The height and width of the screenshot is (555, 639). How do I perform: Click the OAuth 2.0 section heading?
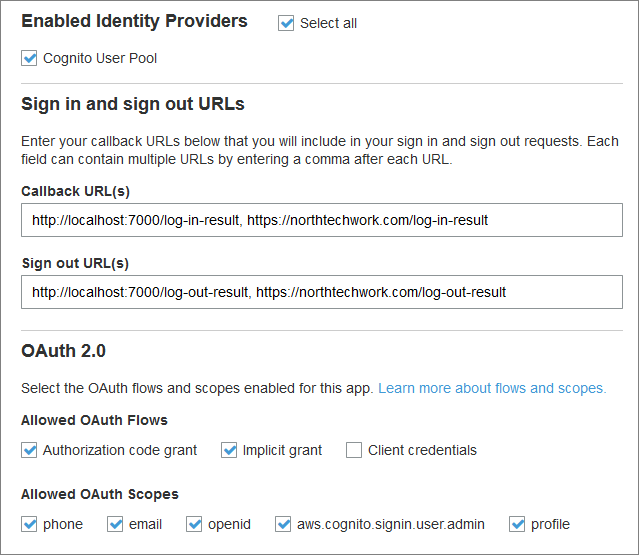pos(64,351)
